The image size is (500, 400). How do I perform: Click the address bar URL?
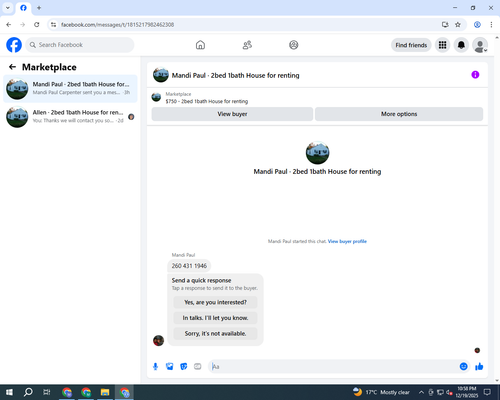117,25
